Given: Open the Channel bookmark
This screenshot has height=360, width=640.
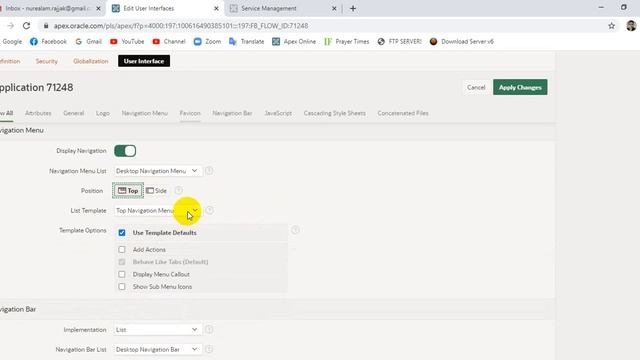Looking at the screenshot, I should (169, 42).
